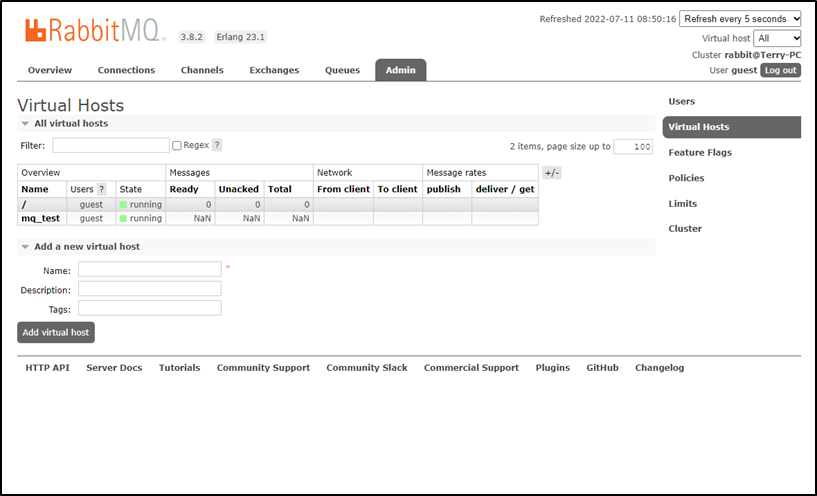Open the Community Support link
This screenshot has width=817, height=496.
263,368
